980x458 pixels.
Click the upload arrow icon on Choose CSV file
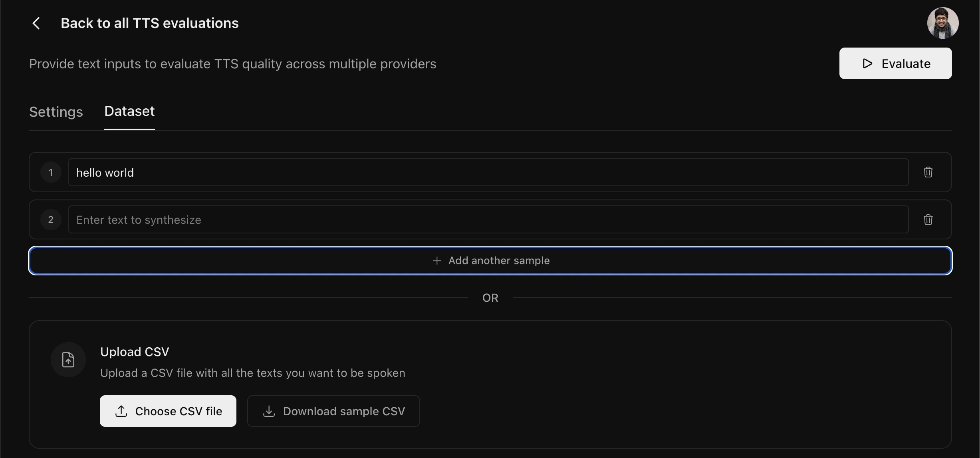click(x=121, y=411)
